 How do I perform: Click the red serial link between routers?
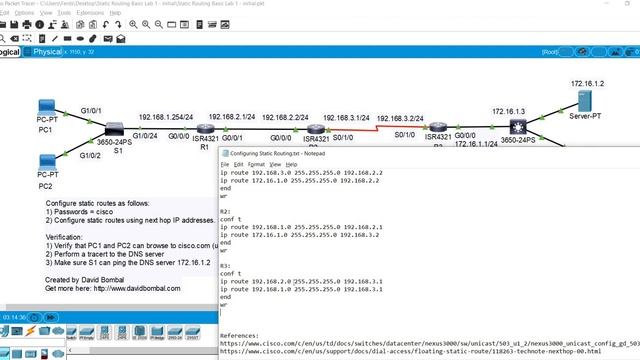click(x=377, y=129)
